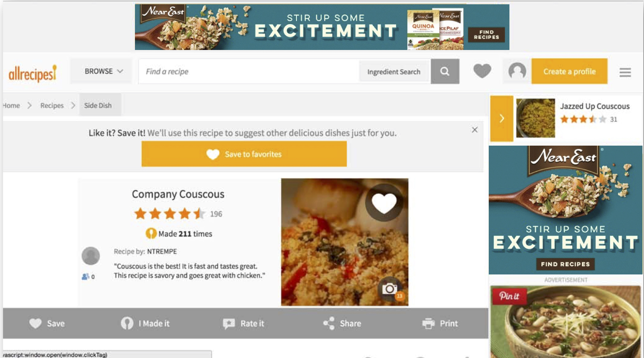Mark recipe with I Made it
The image size is (644, 358).
[x=145, y=323]
